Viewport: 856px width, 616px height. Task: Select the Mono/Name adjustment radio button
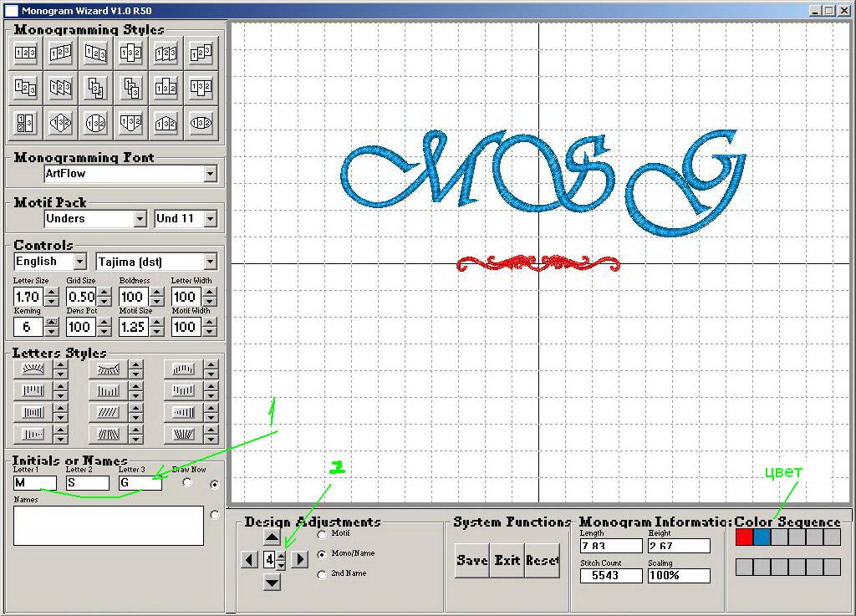tap(322, 554)
